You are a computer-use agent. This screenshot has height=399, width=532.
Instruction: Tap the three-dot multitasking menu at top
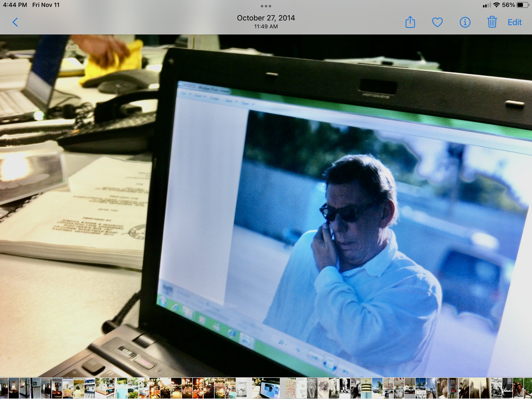tap(266, 6)
